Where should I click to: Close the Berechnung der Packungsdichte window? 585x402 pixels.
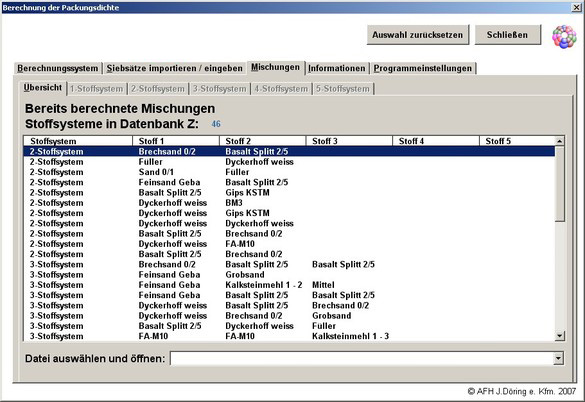point(577,7)
